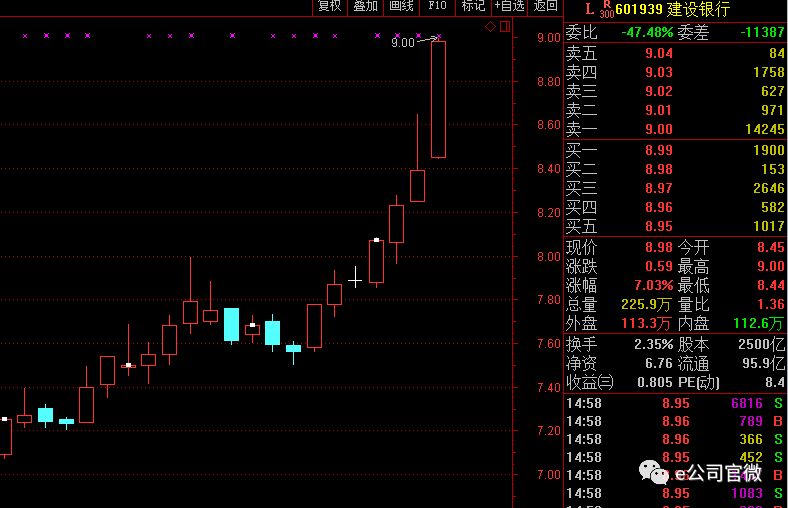Click the R 300 index tag
This screenshot has height=508, width=788.
607,10
